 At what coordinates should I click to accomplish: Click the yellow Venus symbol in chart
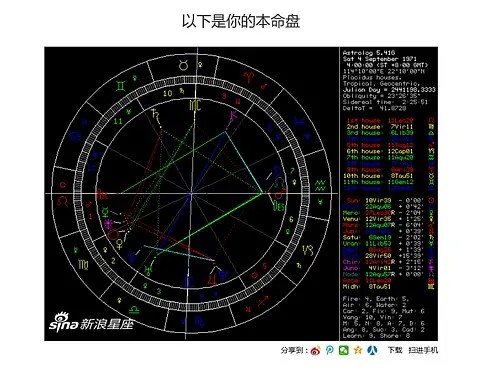[x=119, y=245]
